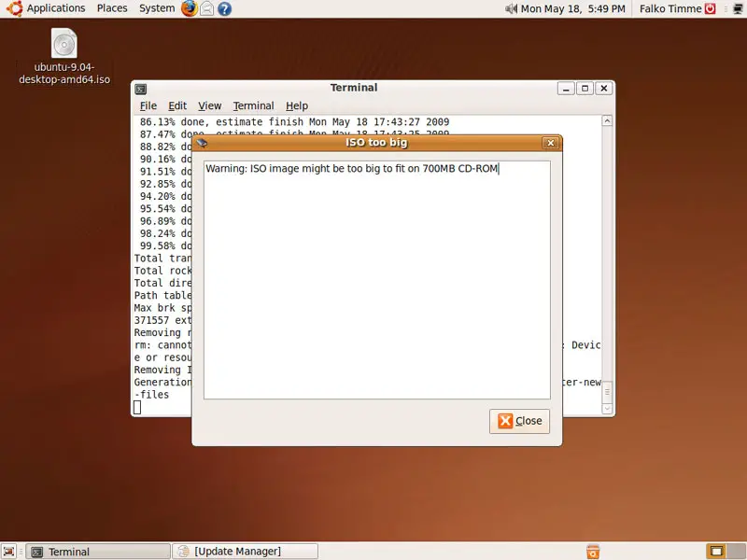Open the Help menu in Terminal
The height and width of the screenshot is (560, 747).
pyautogui.click(x=297, y=105)
